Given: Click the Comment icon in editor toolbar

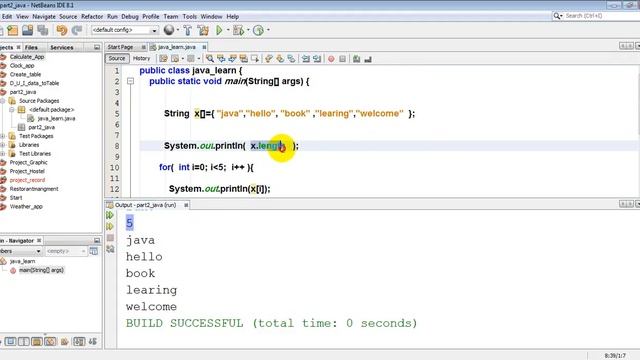Looking at the screenshot, I should (x=356, y=59).
